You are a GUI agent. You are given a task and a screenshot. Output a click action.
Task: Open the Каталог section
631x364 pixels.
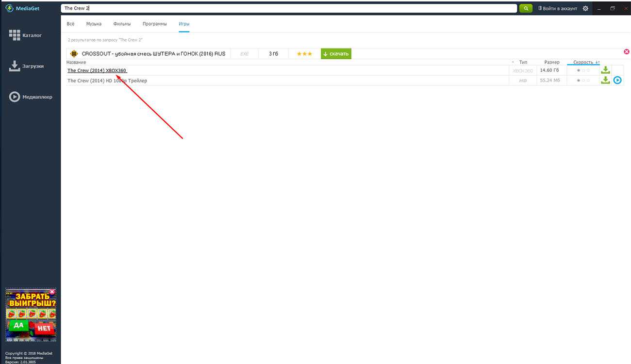tap(26, 35)
